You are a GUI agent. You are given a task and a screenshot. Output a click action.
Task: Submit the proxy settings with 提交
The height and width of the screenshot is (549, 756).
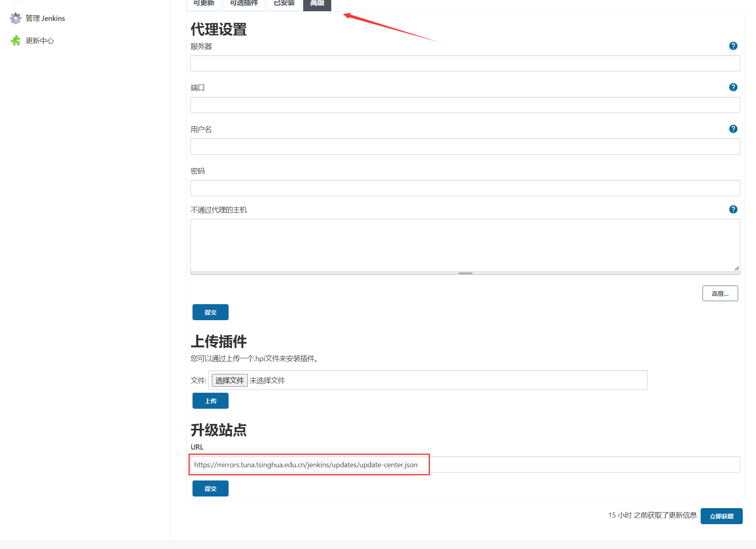[210, 312]
